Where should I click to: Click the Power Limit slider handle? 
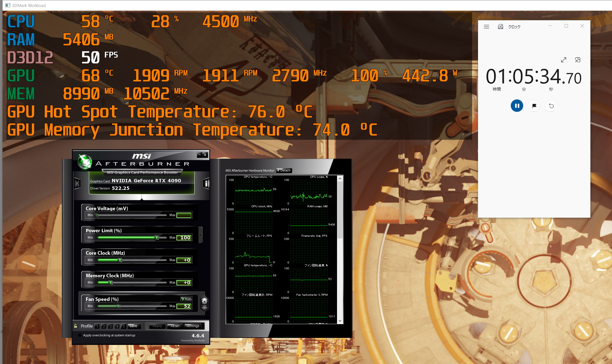[157, 238]
